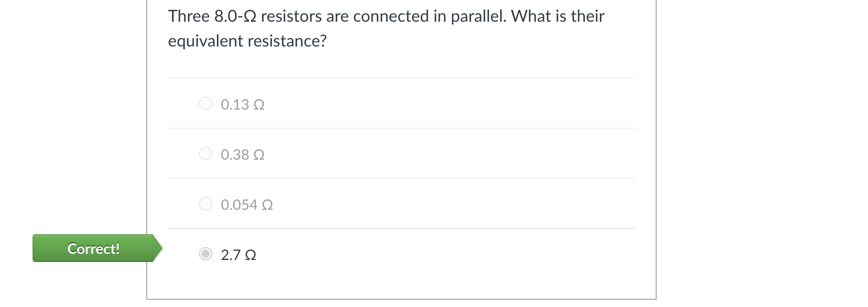Click the divider line below the question
Screen dimensions: 868x307
401,78
